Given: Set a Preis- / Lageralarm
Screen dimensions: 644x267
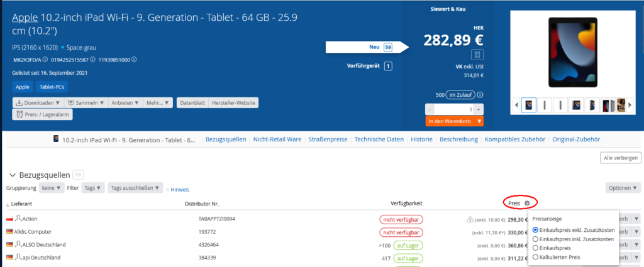Looking at the screenshot, I should click(42, 114).
